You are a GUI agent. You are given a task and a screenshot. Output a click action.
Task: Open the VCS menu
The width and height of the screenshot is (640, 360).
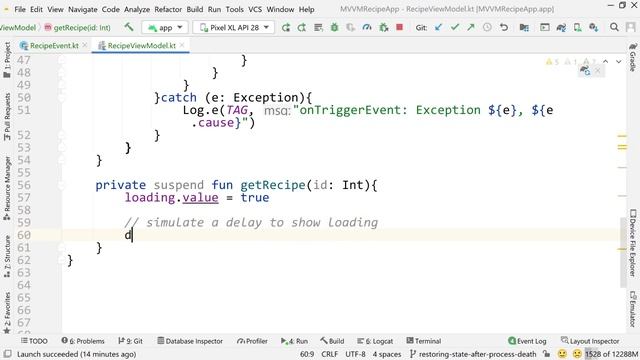coord(255,9)
